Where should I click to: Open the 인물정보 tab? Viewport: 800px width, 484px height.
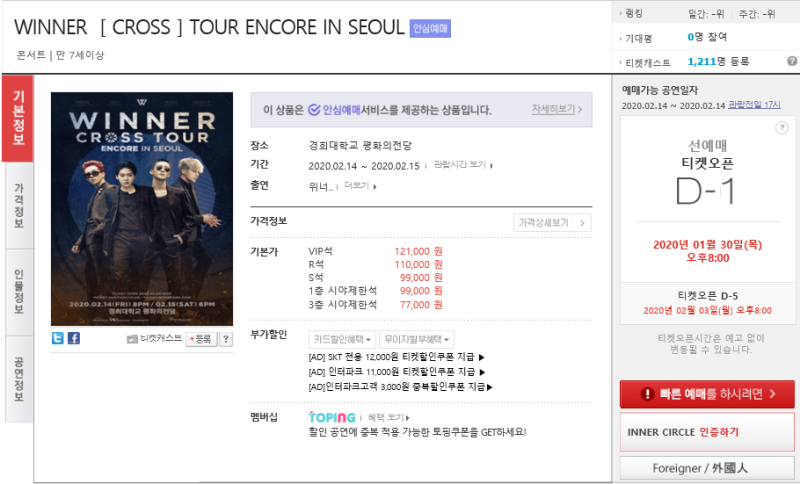tap(19, 293)
